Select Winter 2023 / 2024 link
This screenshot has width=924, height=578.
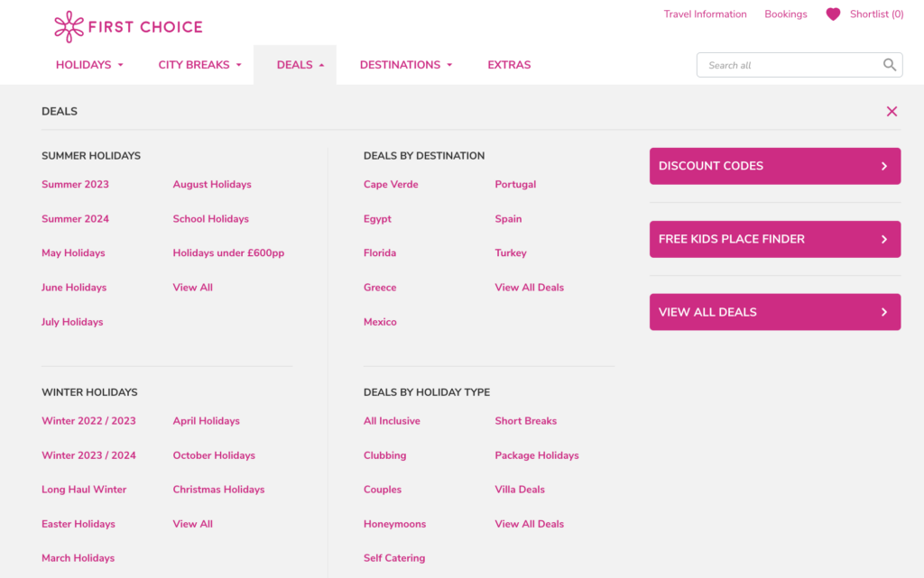[x=88, y=455]
